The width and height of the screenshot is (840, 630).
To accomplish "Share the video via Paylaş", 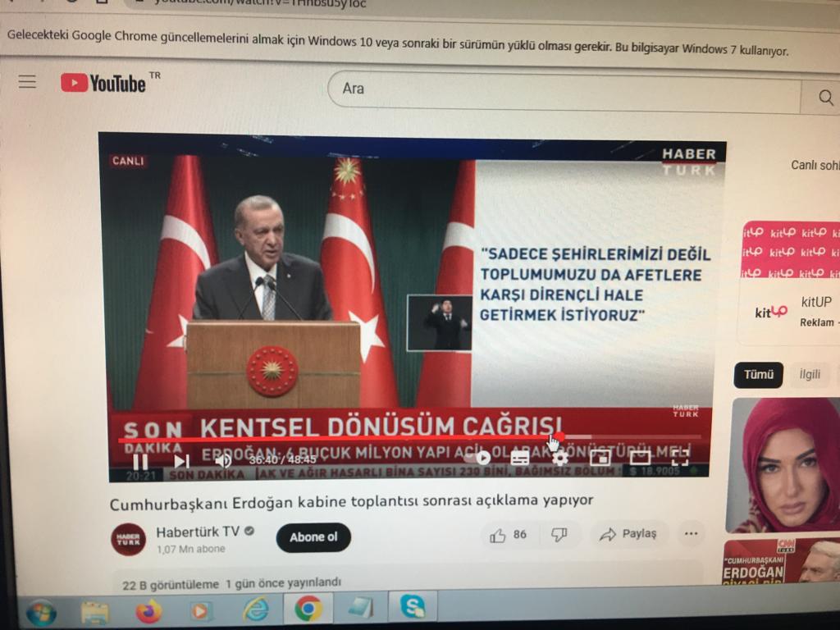I will point(628,533).
